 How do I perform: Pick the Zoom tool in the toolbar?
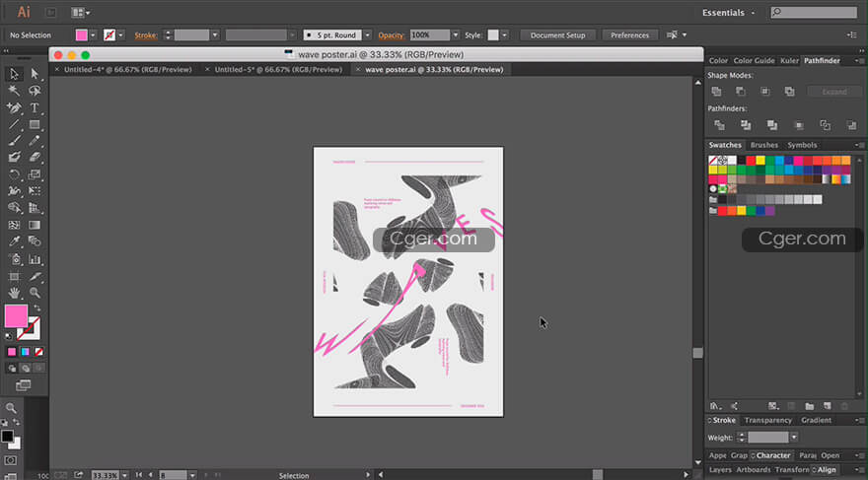[x=35, y=293]
